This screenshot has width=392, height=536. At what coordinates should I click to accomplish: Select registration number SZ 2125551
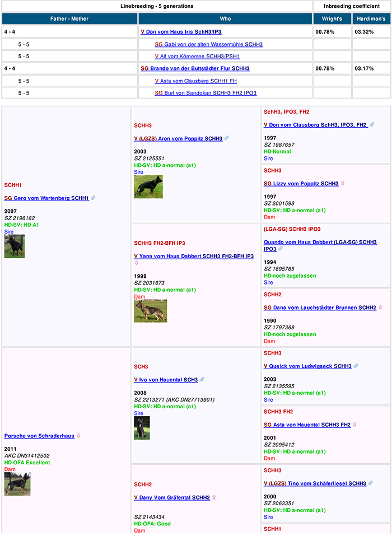[x=150, y=159]
